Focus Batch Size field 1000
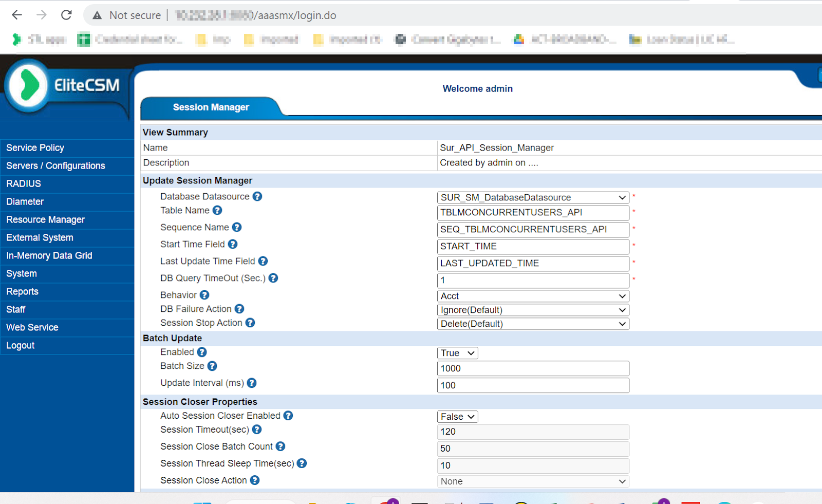 tap(533, 368)
